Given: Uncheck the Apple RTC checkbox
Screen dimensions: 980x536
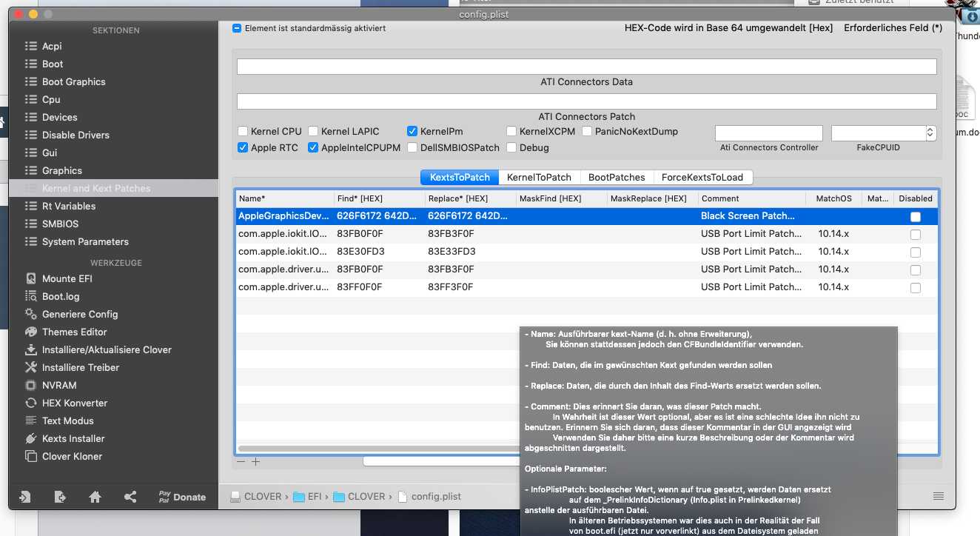Looking at the screenshot, I should (x=243, y=147).
